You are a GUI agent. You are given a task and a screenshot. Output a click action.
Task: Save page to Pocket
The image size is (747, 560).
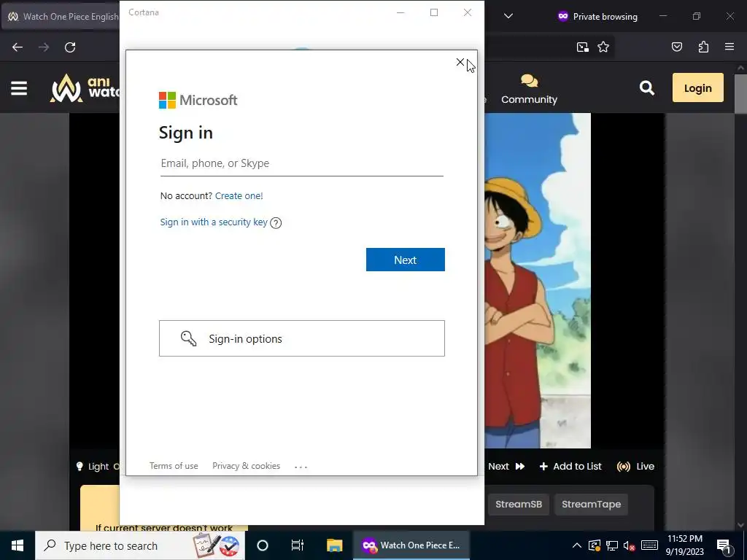[676, 47]
